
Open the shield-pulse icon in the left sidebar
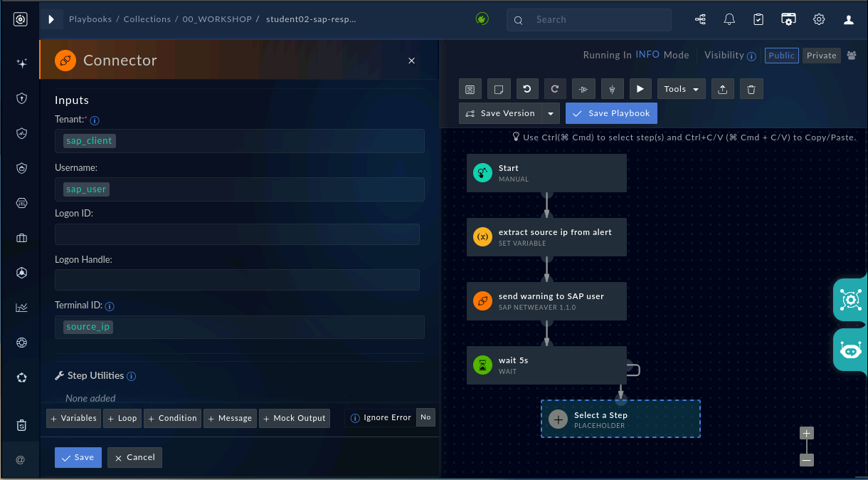click(x=22, y=132)
